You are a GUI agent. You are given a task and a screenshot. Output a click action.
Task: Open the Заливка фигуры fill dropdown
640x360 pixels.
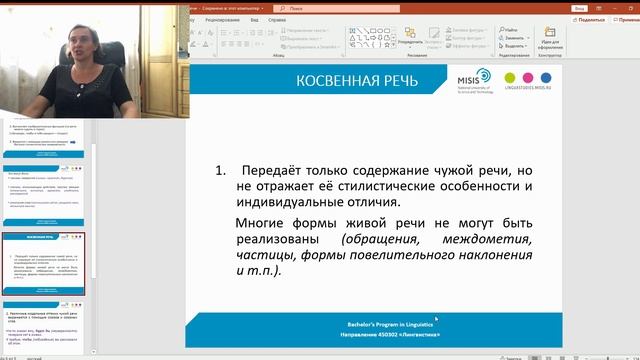(x=466, y=30)
